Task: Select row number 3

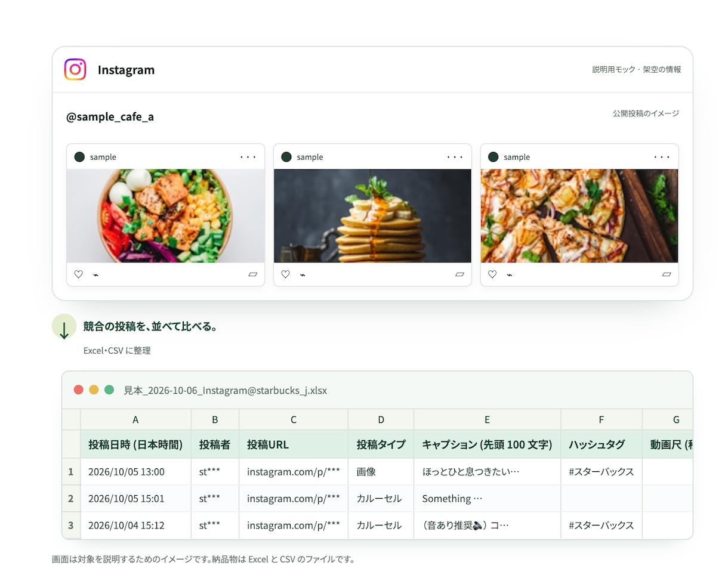Action: coord(71,525)
